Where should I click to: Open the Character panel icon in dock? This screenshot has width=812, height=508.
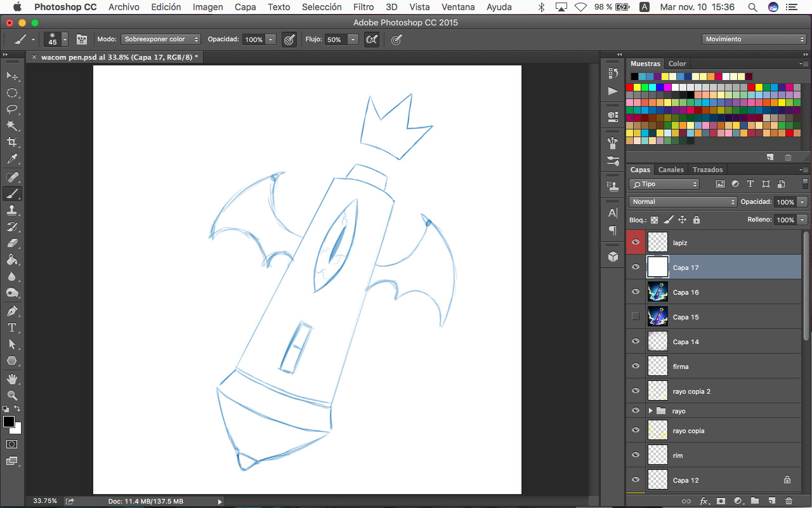click(613, 213)
